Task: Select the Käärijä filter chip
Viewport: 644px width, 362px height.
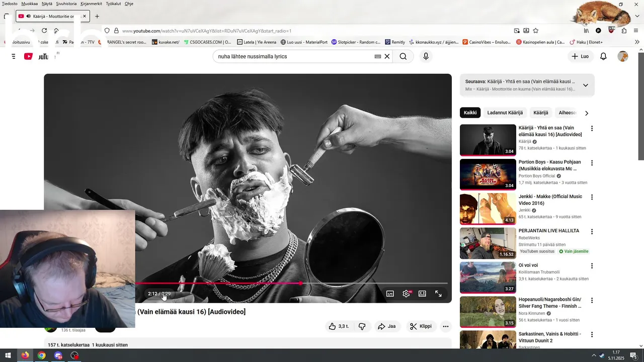Action: (541, 113)
